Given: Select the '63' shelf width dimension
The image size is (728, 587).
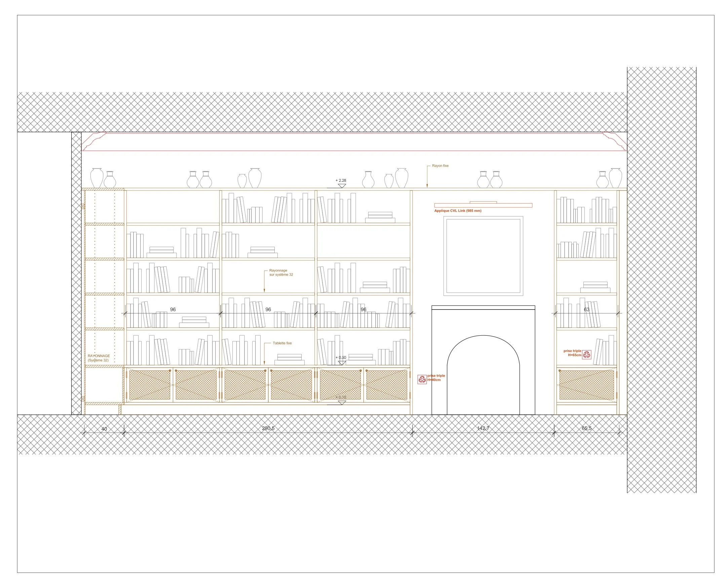Looking at the screenshot, I should click(586, 309).
